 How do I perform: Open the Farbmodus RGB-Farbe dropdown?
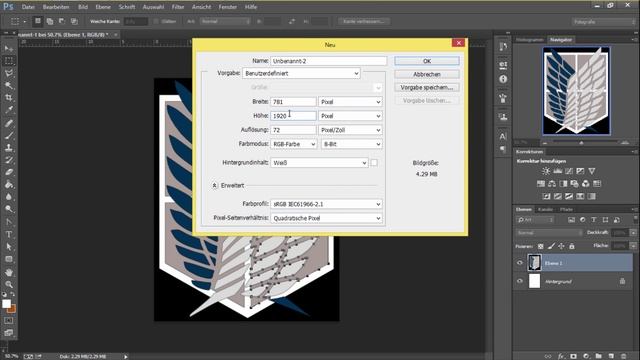point(293,144)
